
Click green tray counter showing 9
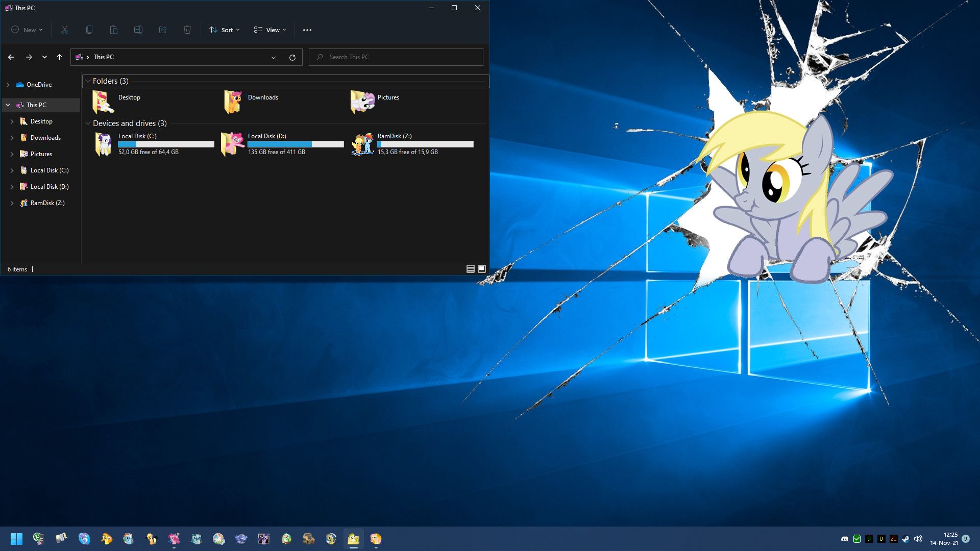[869, 539]
